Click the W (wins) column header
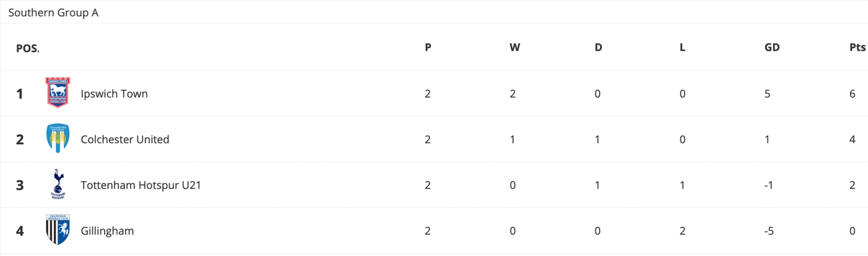This screenshot has width=868, height=256. pyautogui.click(x=514, y=47)
